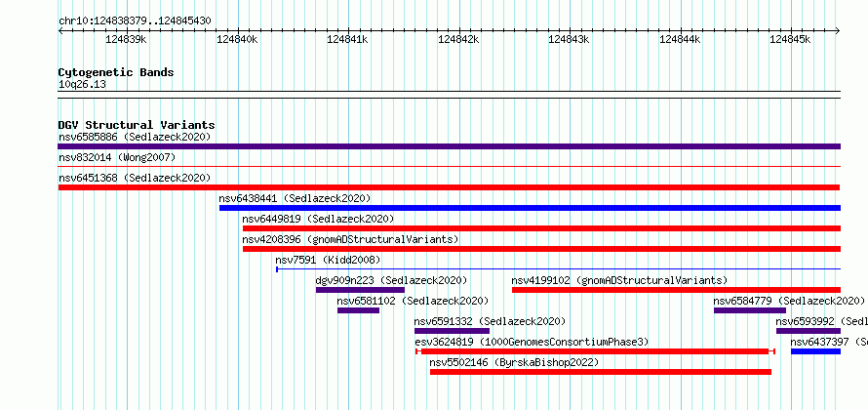Open nsv4199102 (gnomADStructuralVariants) label
Viewport: 868px width, 410px height.
(619, 280)
